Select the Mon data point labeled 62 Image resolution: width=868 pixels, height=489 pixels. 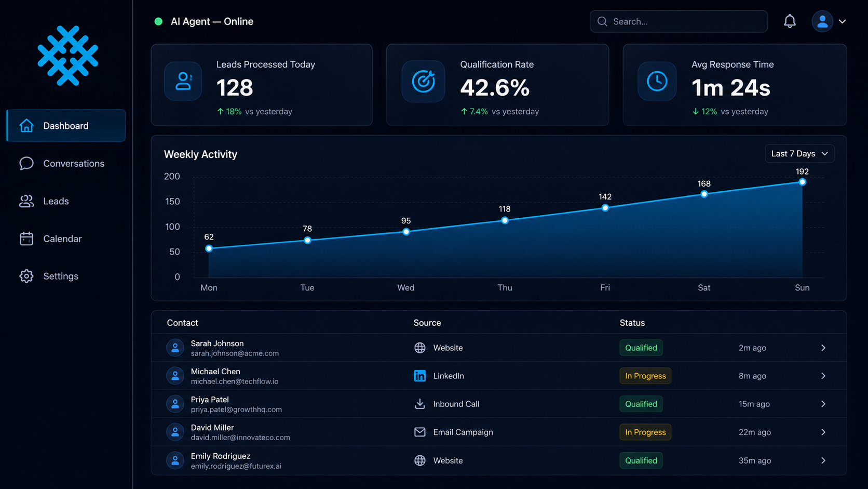tap(209, 248)
